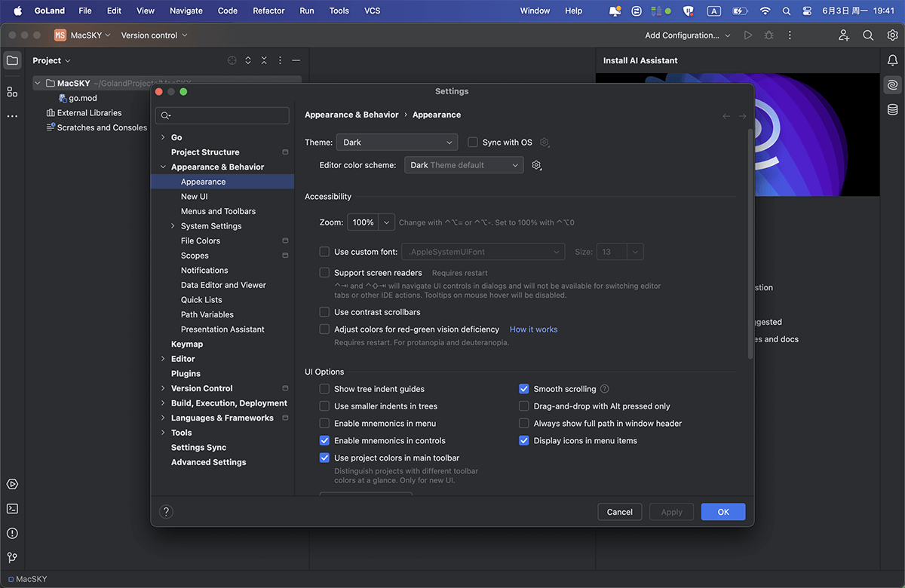Click Collapse All in Project panel

point(264,60)
